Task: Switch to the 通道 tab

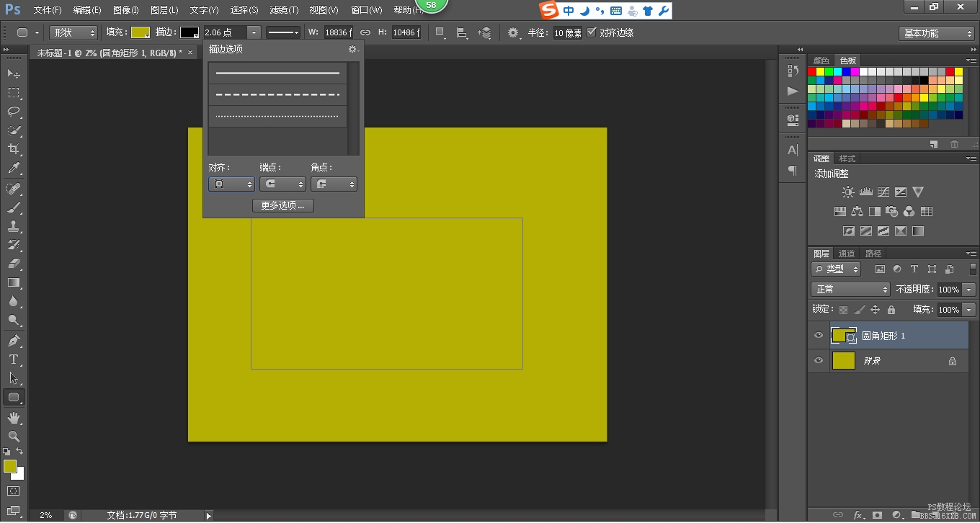Action: tap(847, 254)
